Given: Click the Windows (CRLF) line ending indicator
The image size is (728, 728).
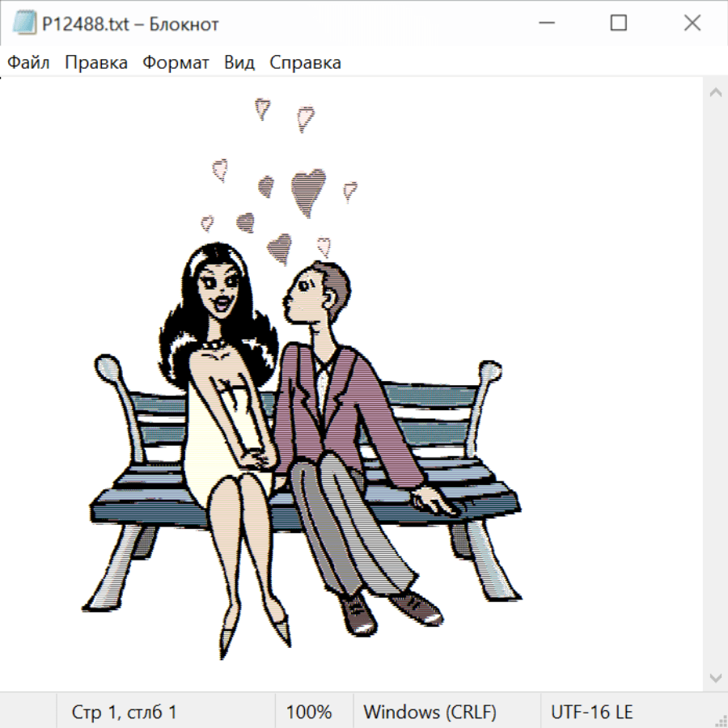Looking at the screenshot, I should (430, 712).
